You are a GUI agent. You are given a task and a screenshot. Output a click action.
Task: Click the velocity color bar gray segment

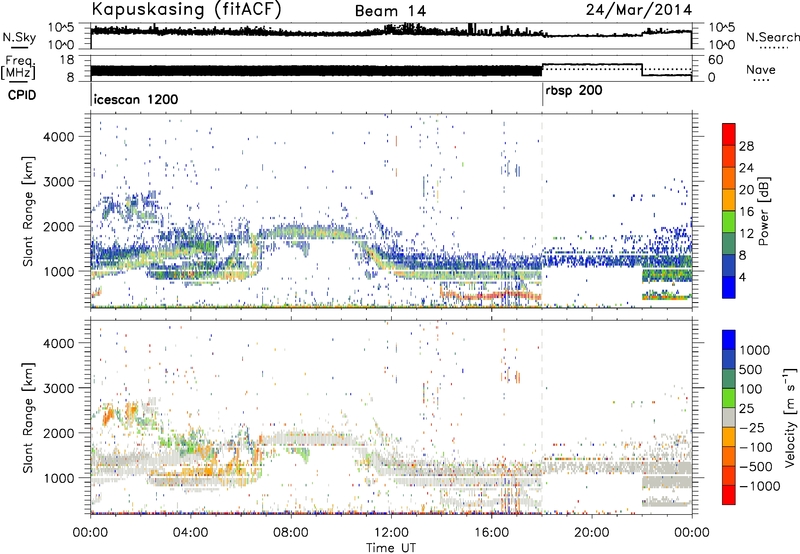tap(729, 417)
